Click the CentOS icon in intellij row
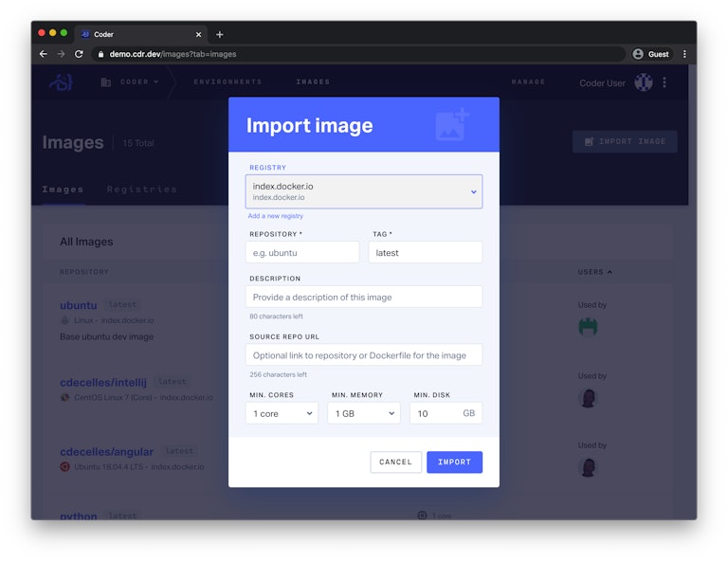The image size is (728, 561). (x=65, y=398)
